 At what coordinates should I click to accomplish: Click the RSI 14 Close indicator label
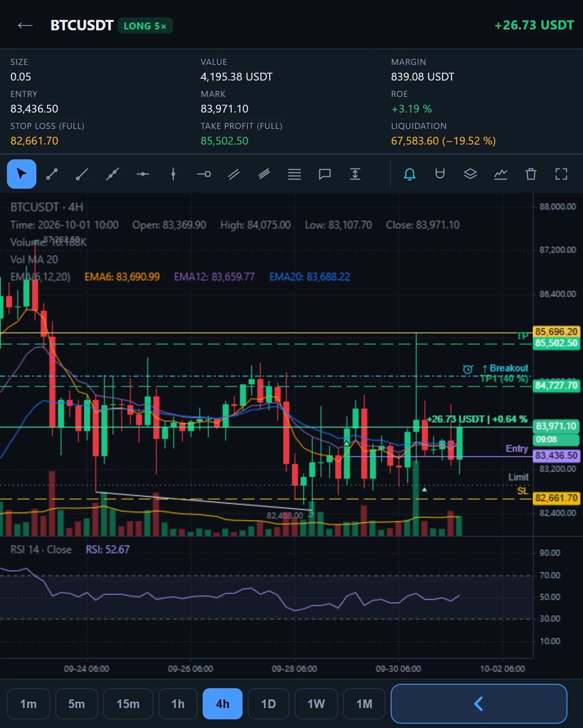tap(41, 549)
